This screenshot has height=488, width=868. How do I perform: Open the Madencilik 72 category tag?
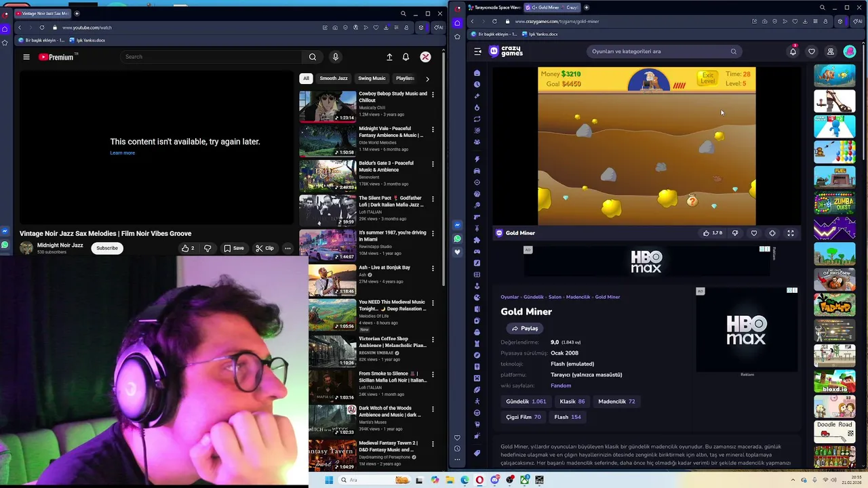click(x=616, y=401)
